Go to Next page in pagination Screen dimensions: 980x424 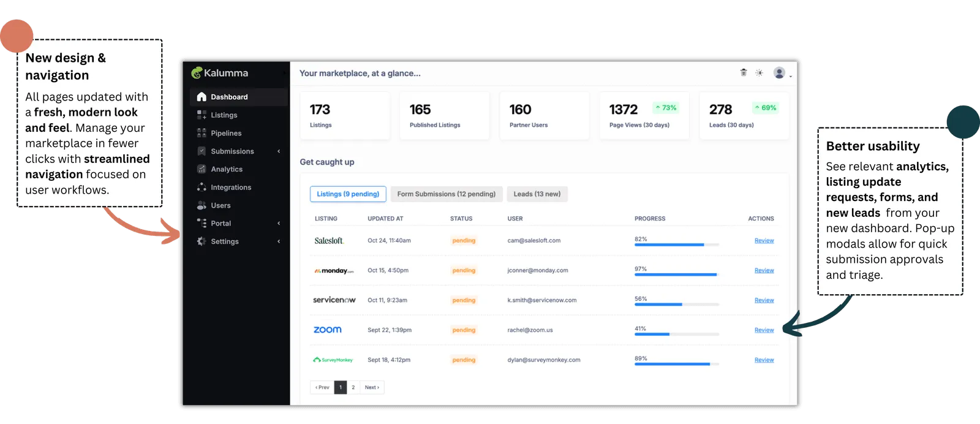click(x=372, y=387)
